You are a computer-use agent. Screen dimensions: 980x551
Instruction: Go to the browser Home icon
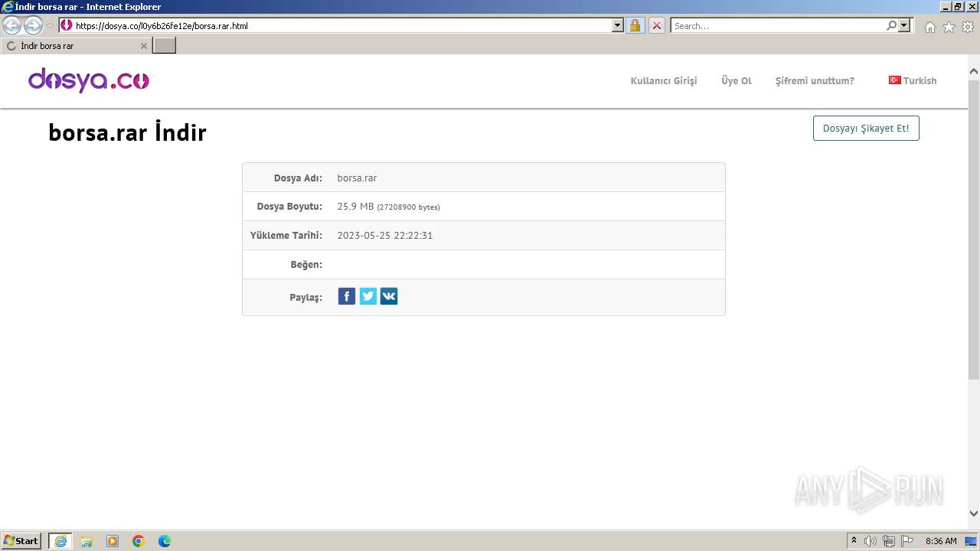(x=929, y=27)
